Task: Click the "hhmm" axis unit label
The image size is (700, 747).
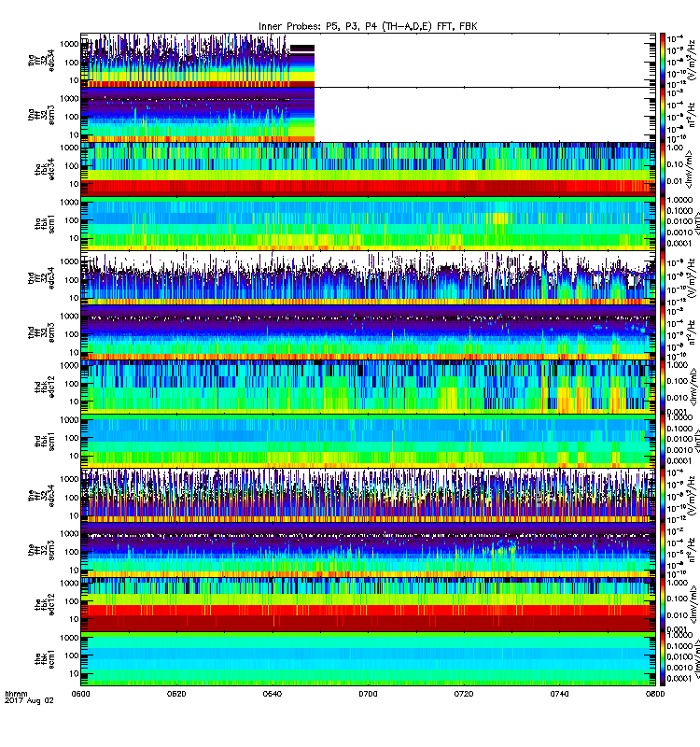Action: coord(16,694)
